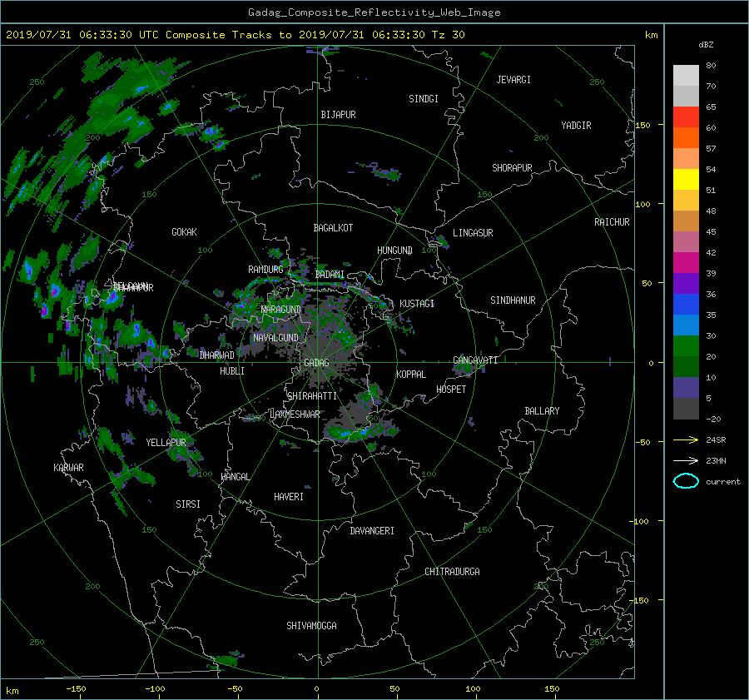This screenshot has width=749, height=700.
Task: Click the BADAMI label
Action: (x=330, y=275)
